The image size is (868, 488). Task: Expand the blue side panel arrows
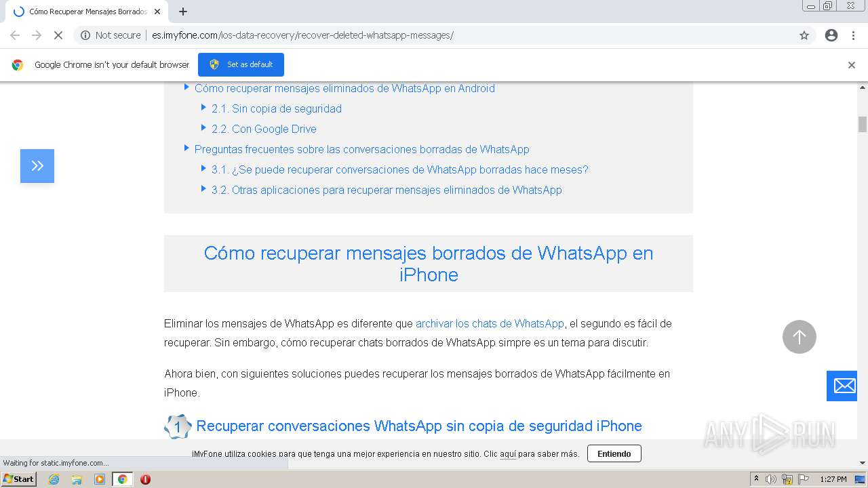tap(37, 166)
